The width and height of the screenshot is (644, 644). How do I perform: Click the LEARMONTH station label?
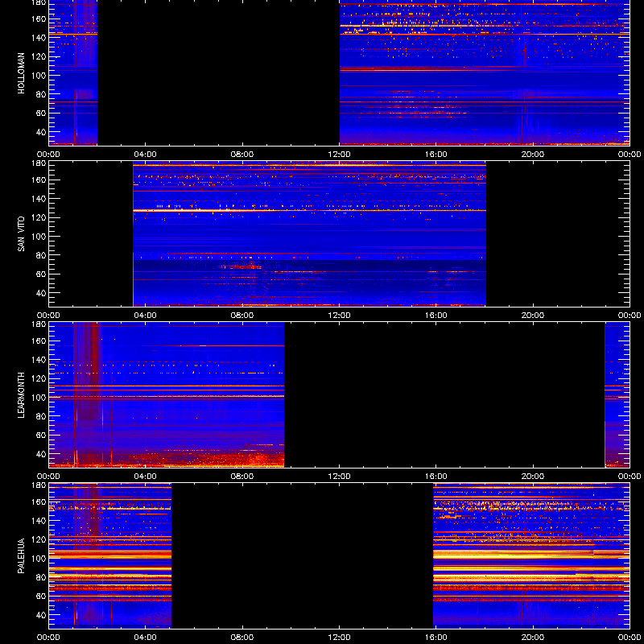(x=22, y=395)
